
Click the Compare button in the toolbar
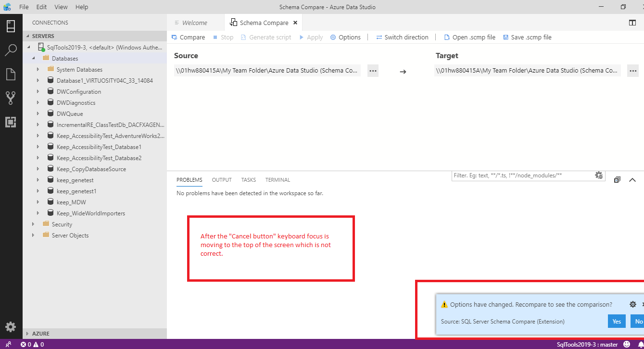(x=188, y=37)
